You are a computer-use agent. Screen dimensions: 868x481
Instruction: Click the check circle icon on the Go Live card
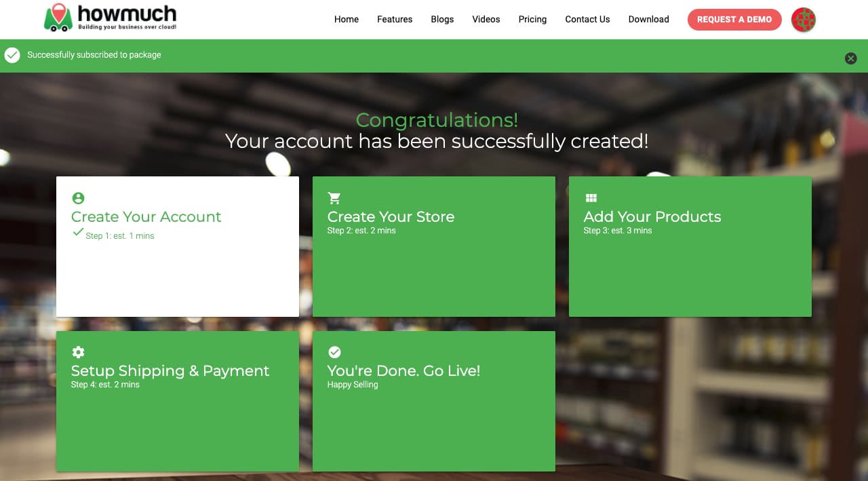334,352
